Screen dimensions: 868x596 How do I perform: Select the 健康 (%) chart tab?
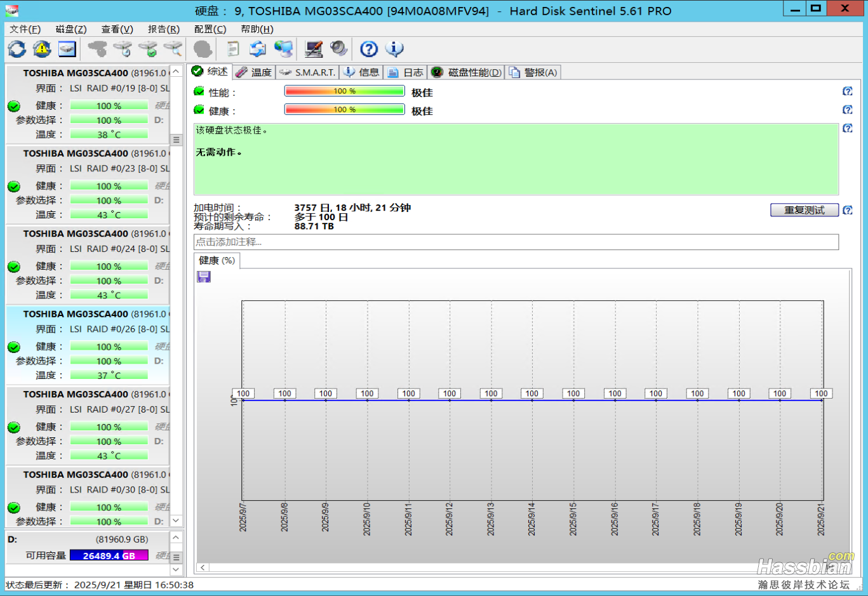point(217,260)
